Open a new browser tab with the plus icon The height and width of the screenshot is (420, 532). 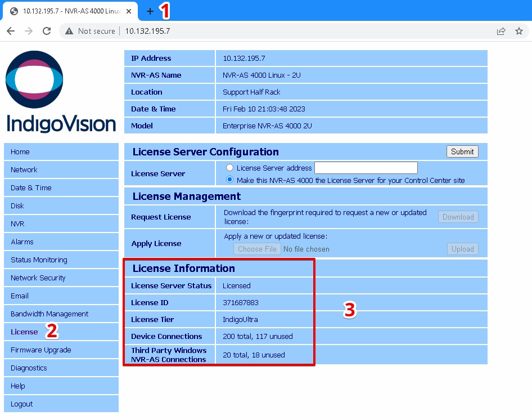pos(150,11)
